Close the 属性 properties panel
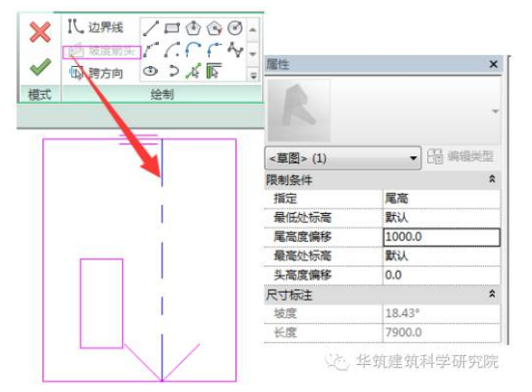Screen dimensions: 532x392 click(494, 64)
